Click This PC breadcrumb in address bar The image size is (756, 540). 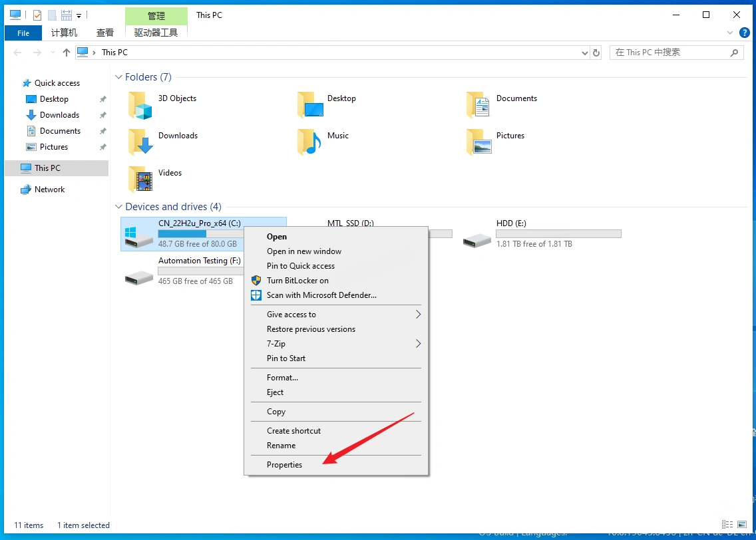114,53
